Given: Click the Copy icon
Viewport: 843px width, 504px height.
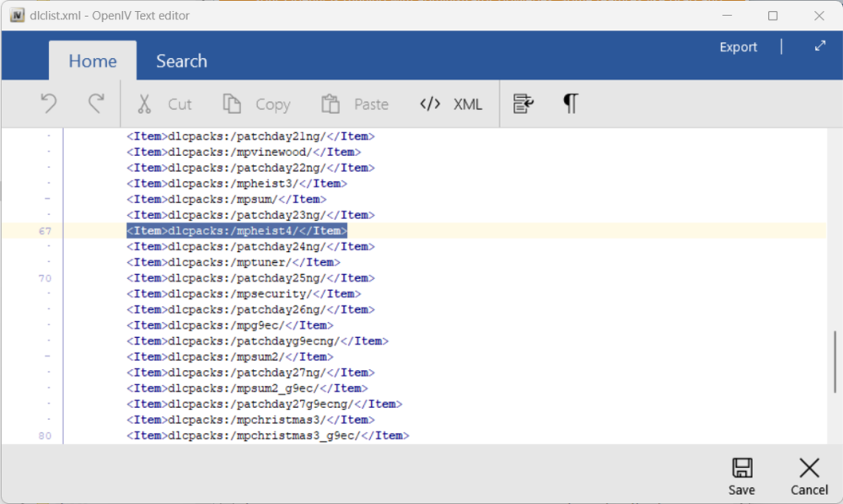Looking at the screenshot, I should (x=232, y=103).
